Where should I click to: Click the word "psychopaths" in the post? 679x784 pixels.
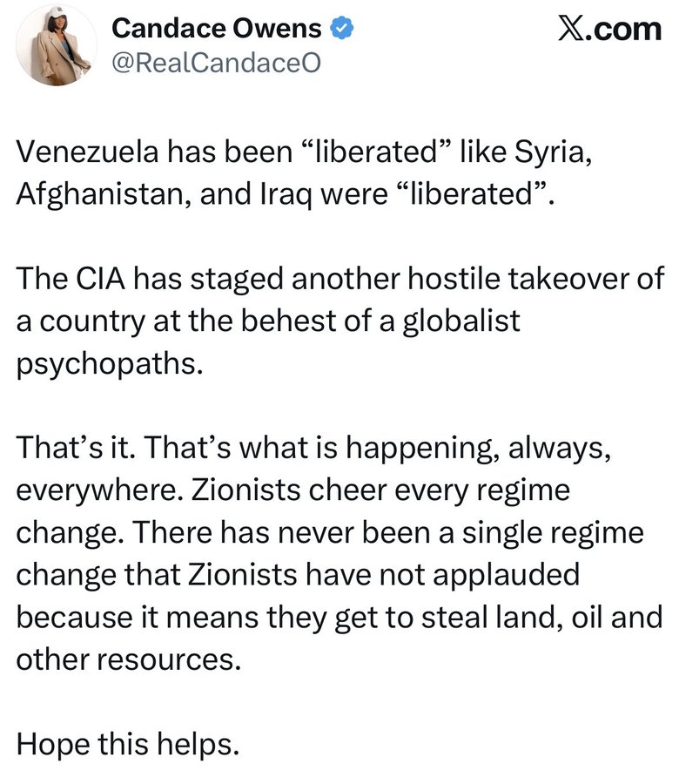coord(108,360)
